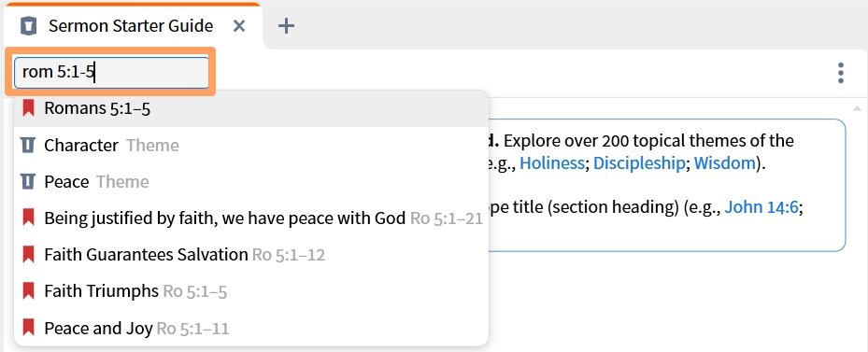Choose the Character Theme suggestion
The width and height of the screenshot is (868, 352).
coord(251,145)
